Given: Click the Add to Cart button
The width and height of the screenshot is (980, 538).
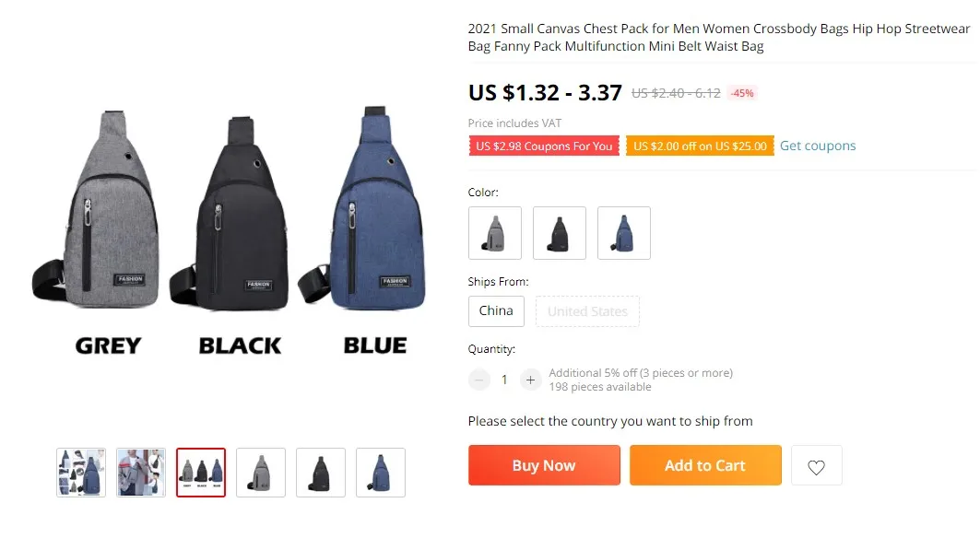Looking at the screenshot, I should click(705, 465).
